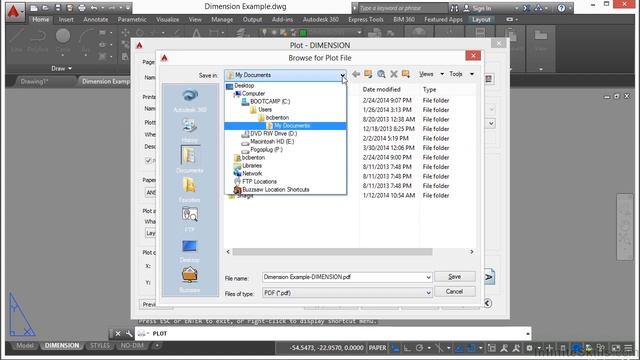This screenshot has width=640, height=360.
Task: Click the Cancel button in Browse dialog
Action: [455, 291]
